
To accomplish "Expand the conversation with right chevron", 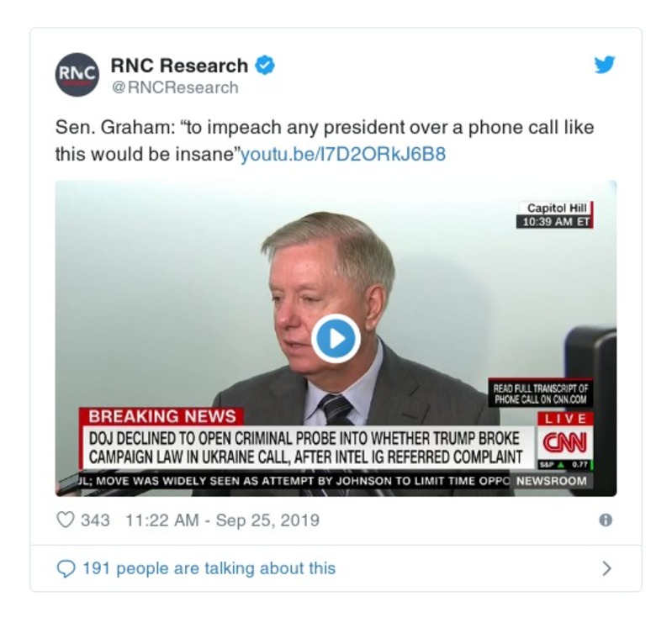I will coord(606,569).
